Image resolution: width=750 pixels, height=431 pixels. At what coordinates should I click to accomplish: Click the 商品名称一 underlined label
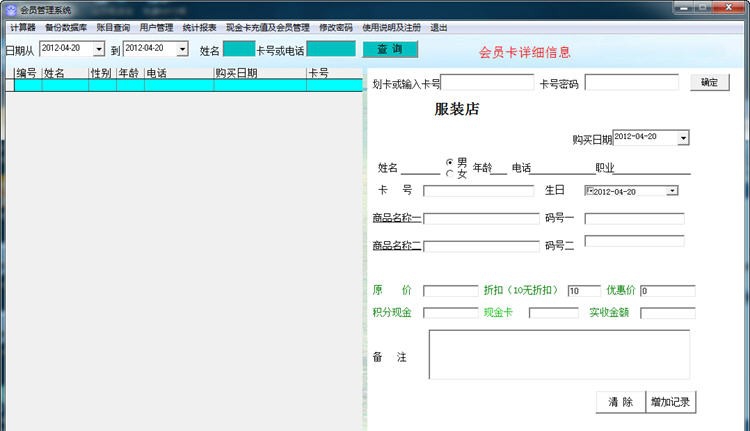click(x=397, y=218)
